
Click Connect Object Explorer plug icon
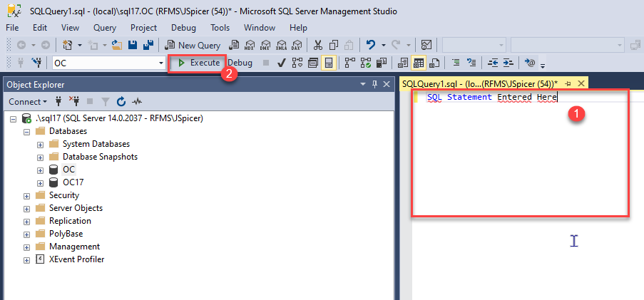tap(58, 101)
